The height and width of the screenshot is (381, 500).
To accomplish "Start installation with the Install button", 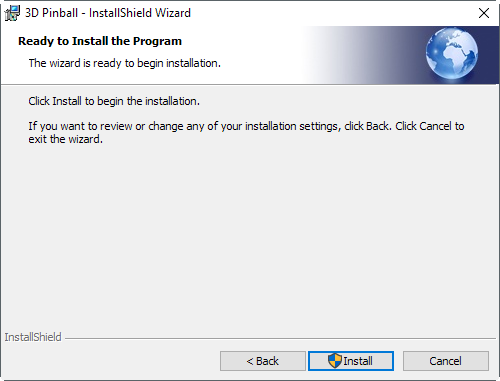I will coord(351,361).
